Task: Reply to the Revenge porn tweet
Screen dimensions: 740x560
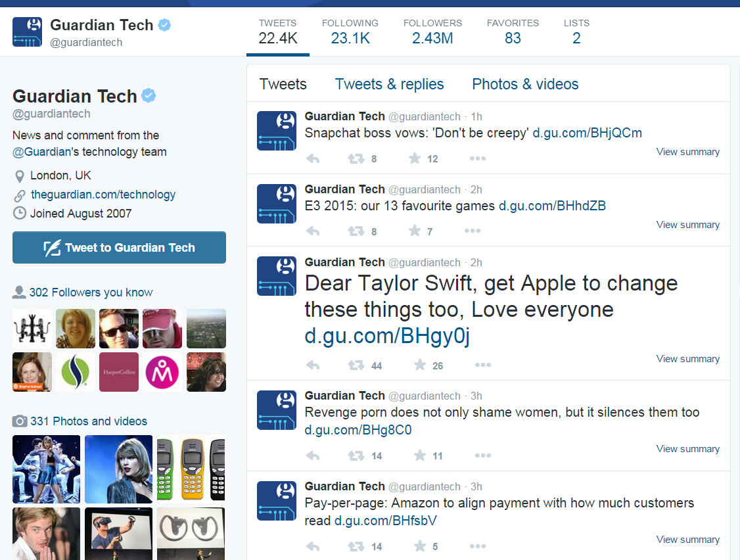Action: [x=313, y=455]
